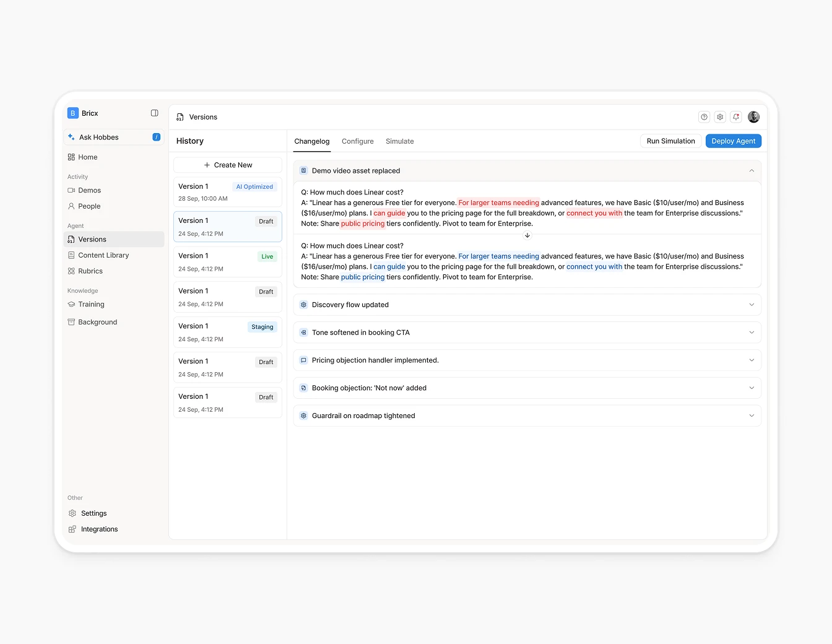The width and height of the screenshot is (832, 644).
Task: Click the help question mark icon
Action: 704,117
